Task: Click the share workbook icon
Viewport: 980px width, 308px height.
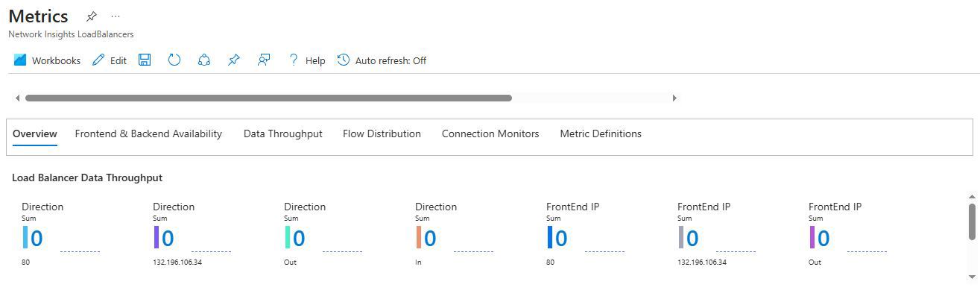Action: point(204,60)
